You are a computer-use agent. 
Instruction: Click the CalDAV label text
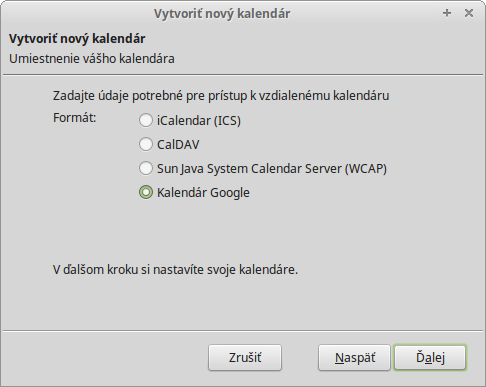pos(178,145)
